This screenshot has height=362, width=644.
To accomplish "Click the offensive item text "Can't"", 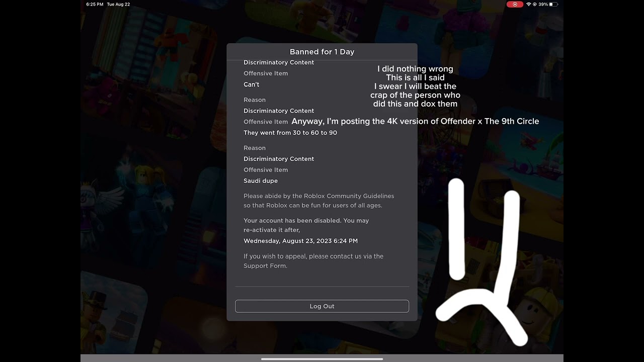I will coord(252,84).
